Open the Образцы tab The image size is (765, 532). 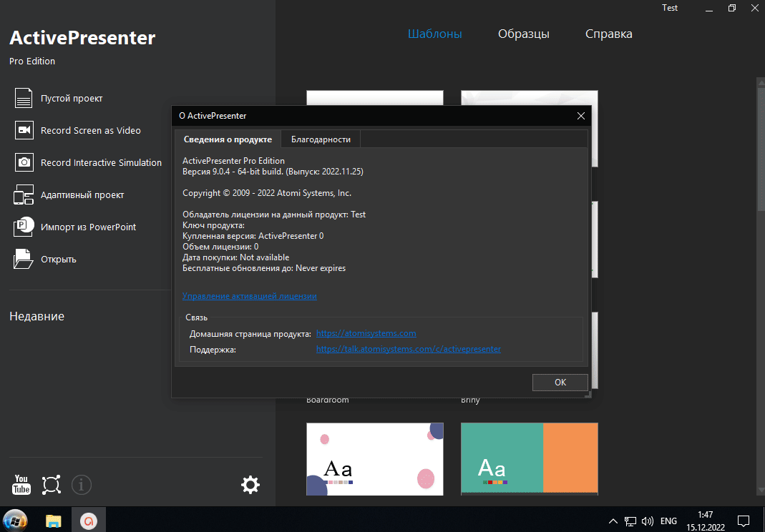(x=524, y=34)
